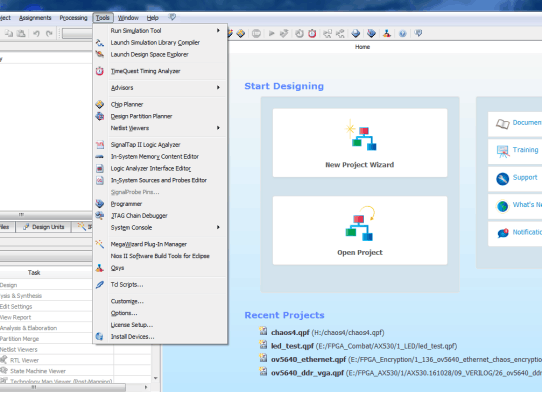Viewport: 542px width, 393px height.
Task: Open the Training link
Action: point(525,150)
